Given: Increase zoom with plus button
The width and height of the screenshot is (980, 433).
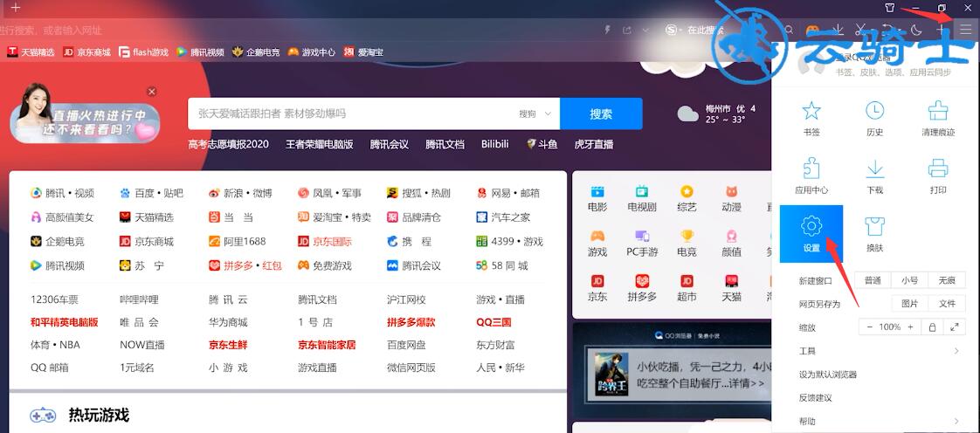Looking at the screenshot, I should (x=910, y=326).
